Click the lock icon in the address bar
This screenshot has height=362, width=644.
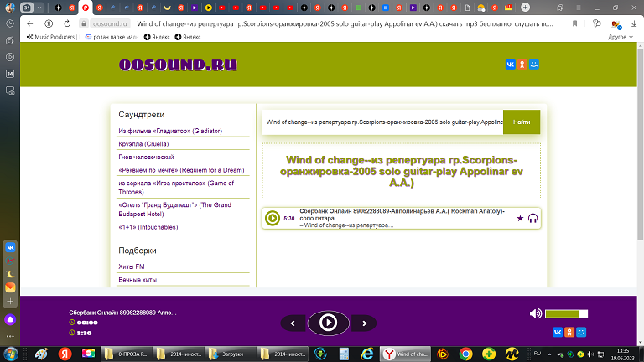[83, 23]
